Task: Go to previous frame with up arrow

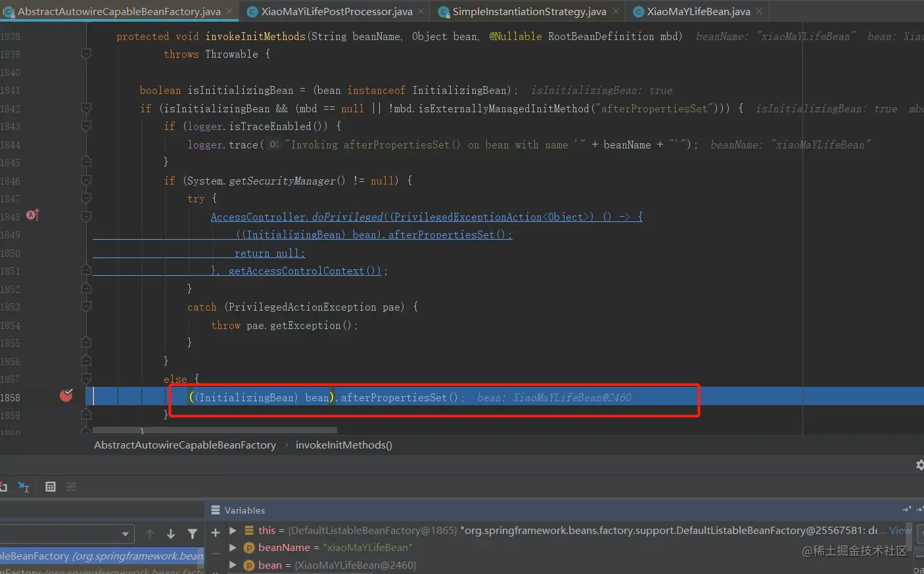Action: click(x=150, y=534)
